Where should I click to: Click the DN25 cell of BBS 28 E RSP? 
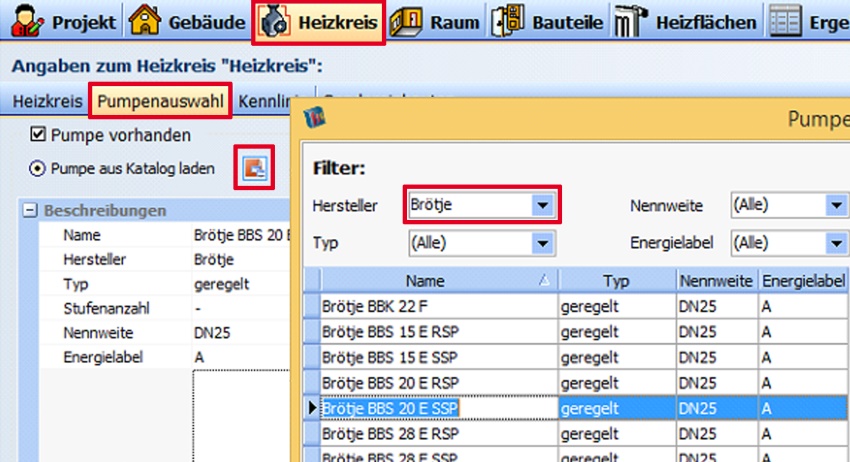click(717, 434)
